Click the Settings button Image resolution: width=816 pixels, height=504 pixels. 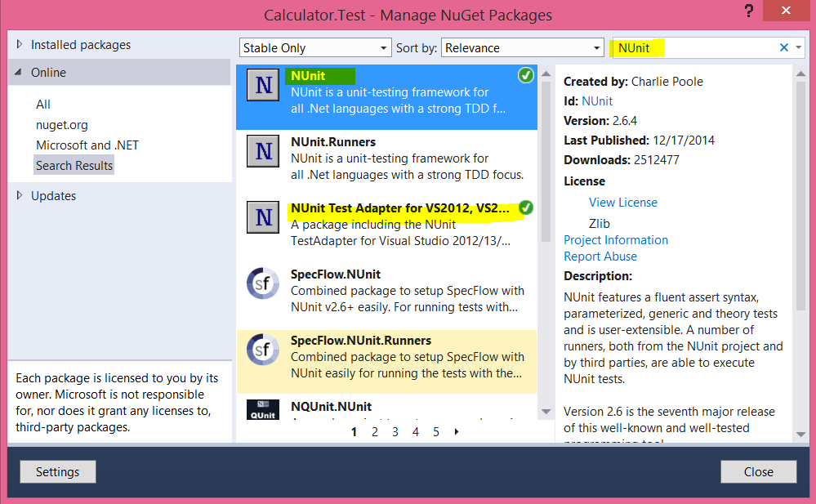pos(58,471)
